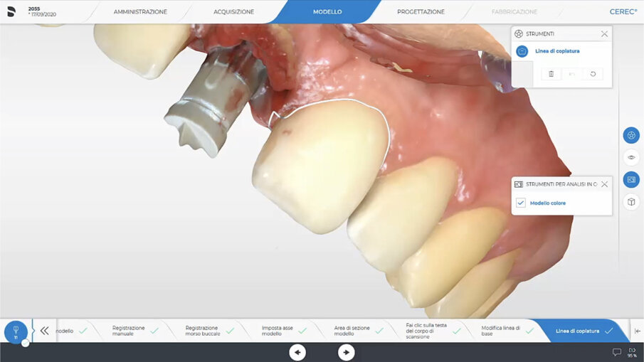Open the analysis tools sidebar icon

(630, 180)
